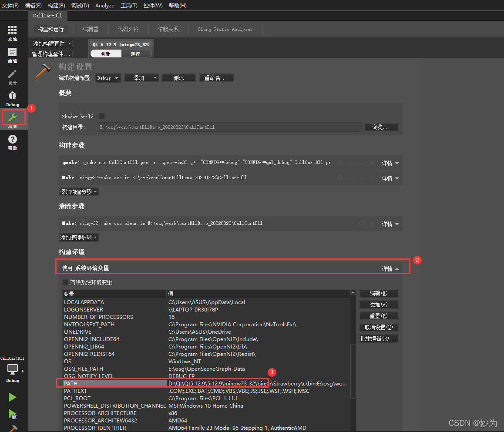504x432 pixels.
Task: Expand 详情 for the qmake step
Action: (390, 163)
